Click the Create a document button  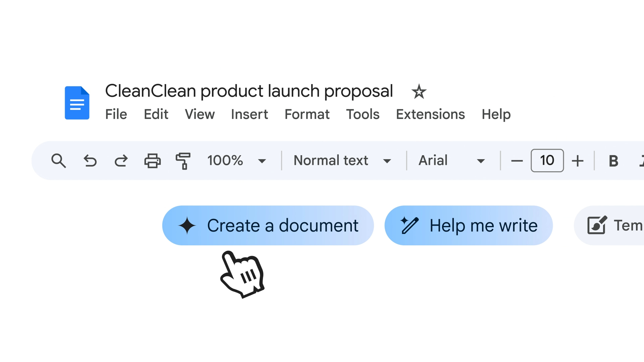pyautogui.click(x=268, y=225)
